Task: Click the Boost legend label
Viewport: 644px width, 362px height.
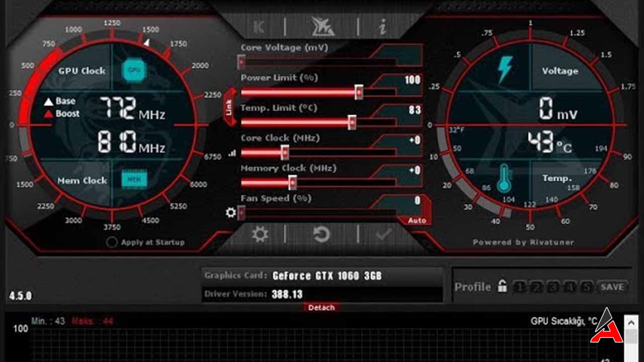Action: tap(67, 114)
